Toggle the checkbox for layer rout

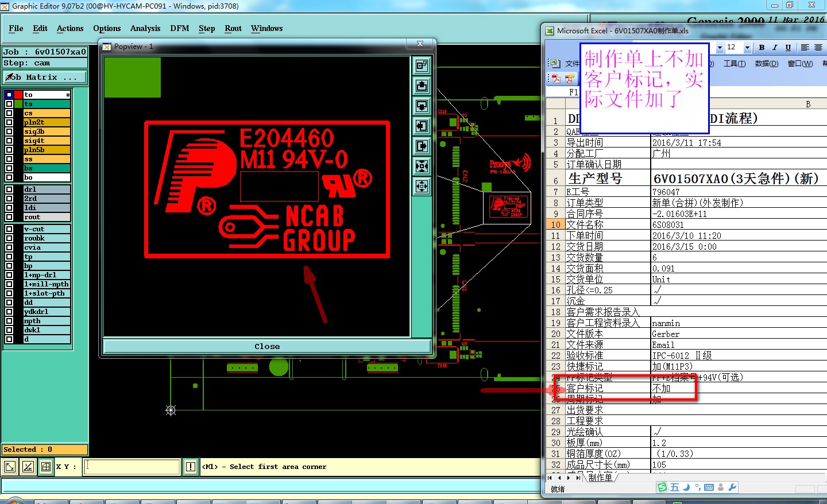9,217
